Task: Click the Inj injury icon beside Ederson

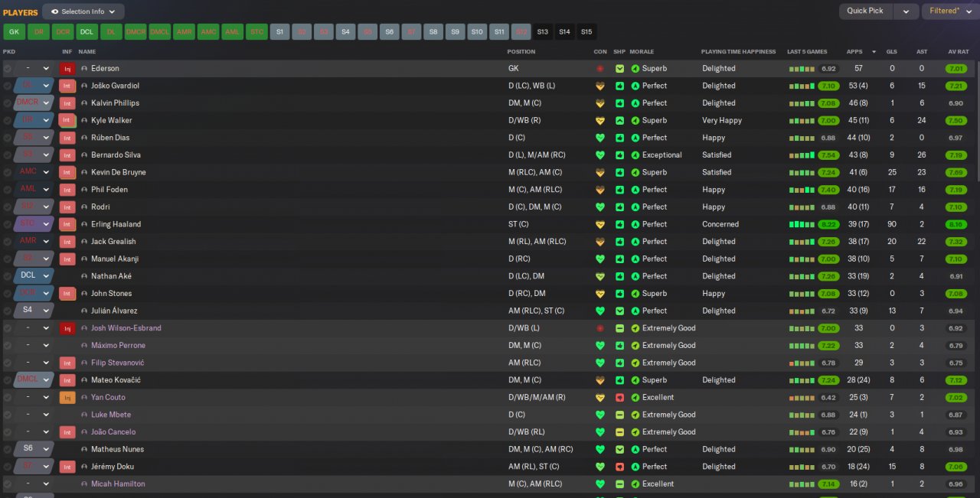Action: pyautogui.click(x=67, y=69)
